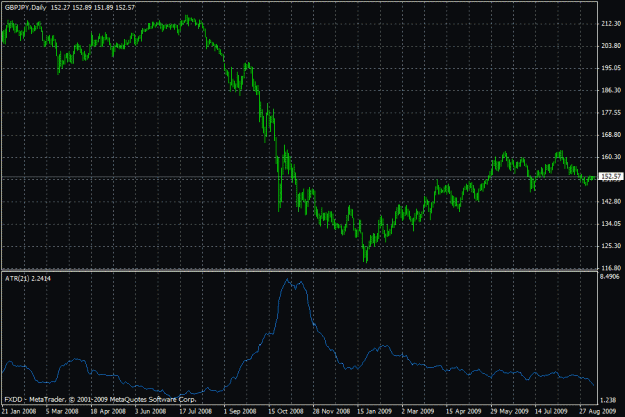Image resolution: width=625 pixels, height=417 pixels.
Task: Click the 29 May 2009 date label
Action: click(509, 411)
